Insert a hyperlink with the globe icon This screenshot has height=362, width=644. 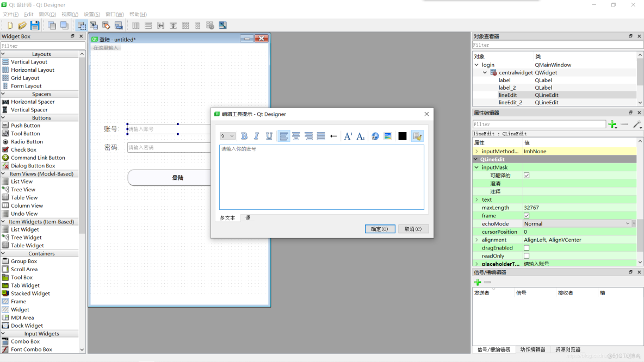pyautogui.click(x=375, y=136)
